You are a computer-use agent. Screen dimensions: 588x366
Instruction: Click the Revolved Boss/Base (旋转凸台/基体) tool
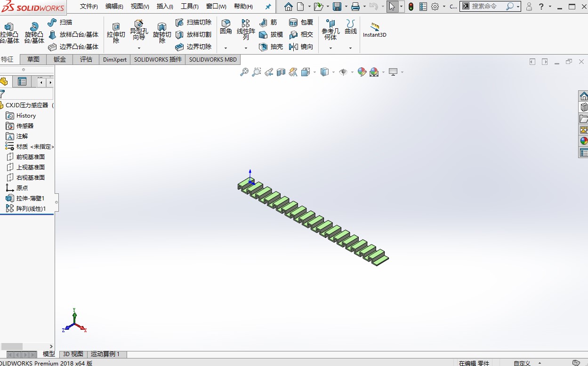(x=34, y=33)
